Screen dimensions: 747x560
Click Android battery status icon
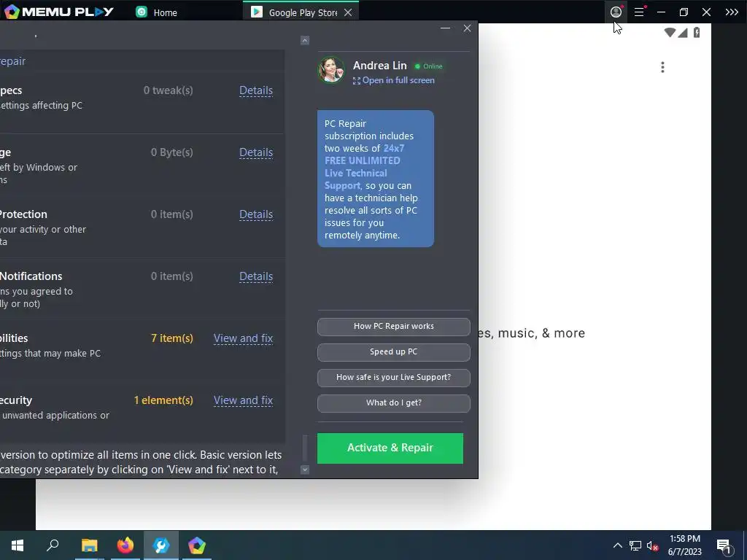click(x=697, y=32)
